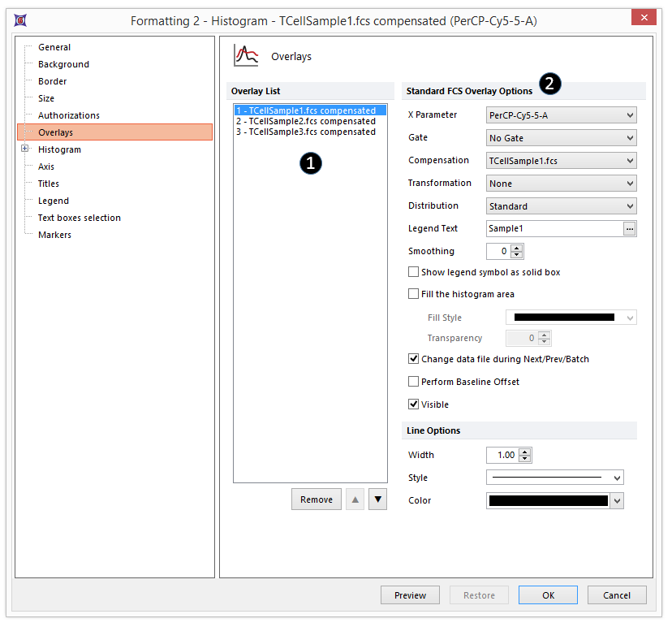The height and width of the screenshot is (627, 672).
Task: Open Legend Text ellipsis editor button
Action: click(629, 229)
